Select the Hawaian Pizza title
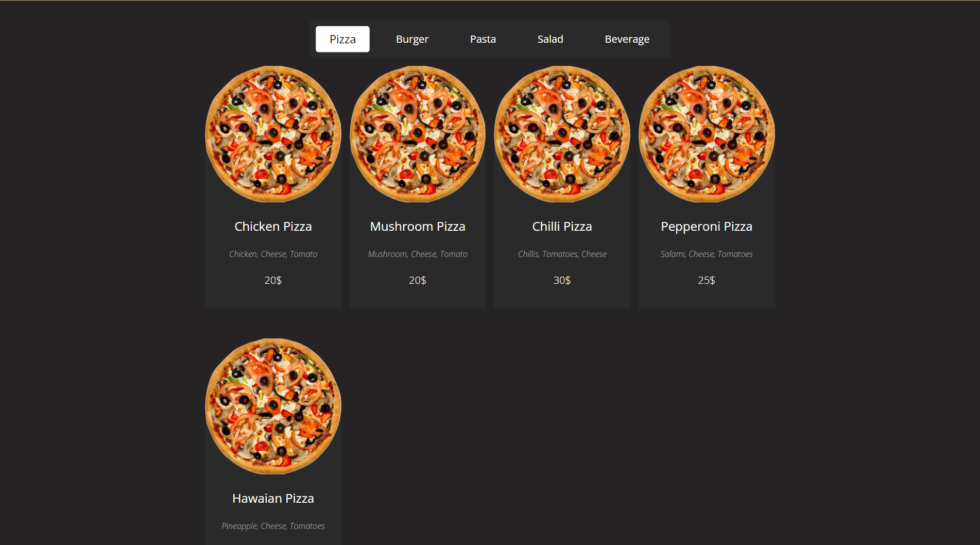Viewport: 980px width, 545px height. tap(272, 498)
